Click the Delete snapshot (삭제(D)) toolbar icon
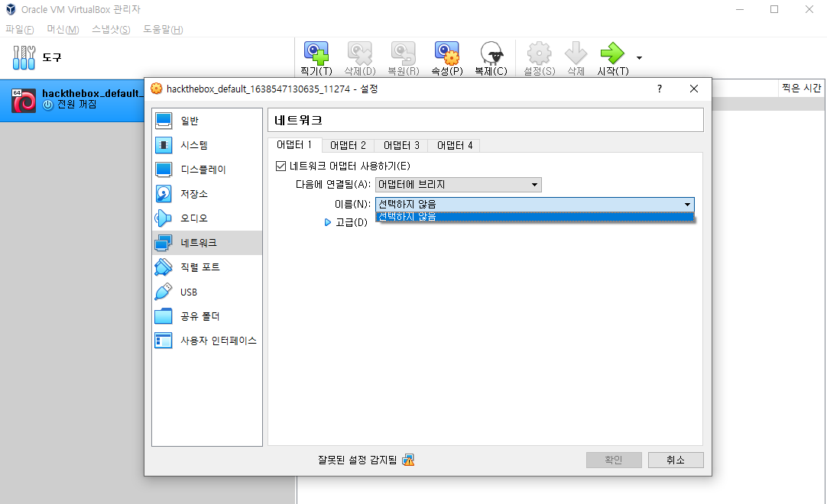Image resolution: width=827 pixels, height=504 pixels. (360, 53)
